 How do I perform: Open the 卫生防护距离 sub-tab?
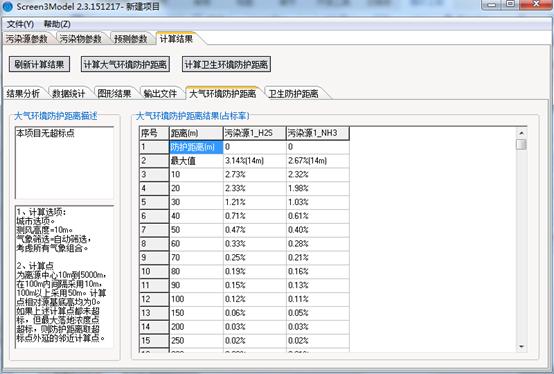point(294,94)
